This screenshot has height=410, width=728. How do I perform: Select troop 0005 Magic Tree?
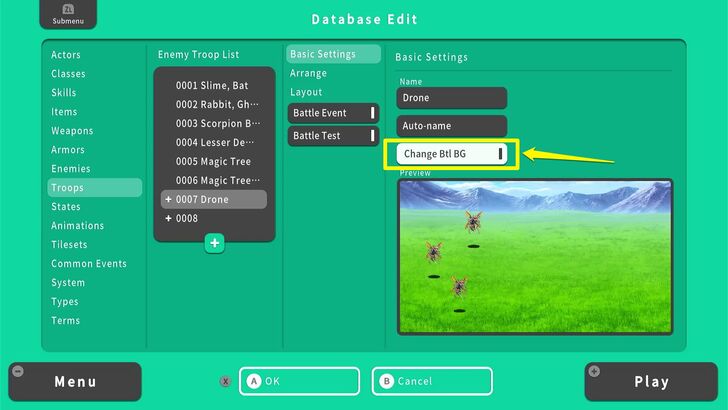[214, 162]
